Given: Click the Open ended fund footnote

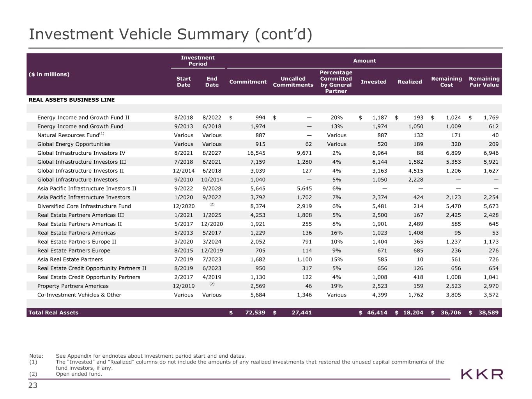Looking at the screenshot, I should click(79, 374).
